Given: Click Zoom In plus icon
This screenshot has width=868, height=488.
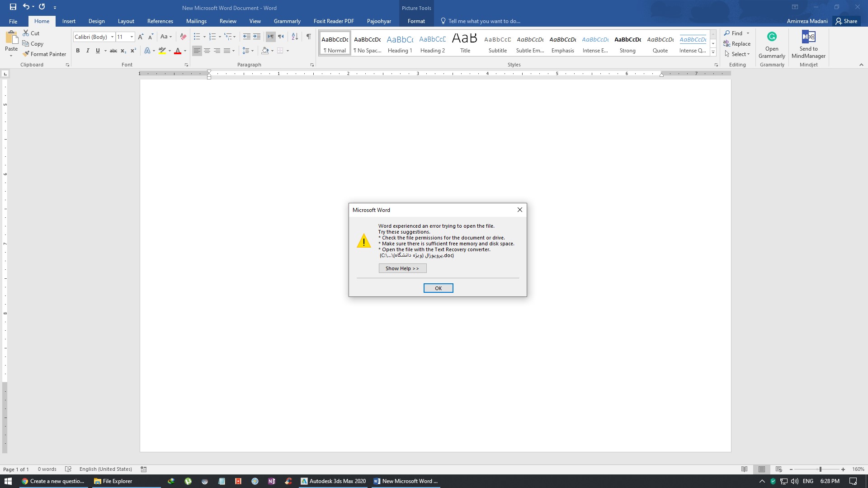Looking at the screenshot, I should coord(843,469).
